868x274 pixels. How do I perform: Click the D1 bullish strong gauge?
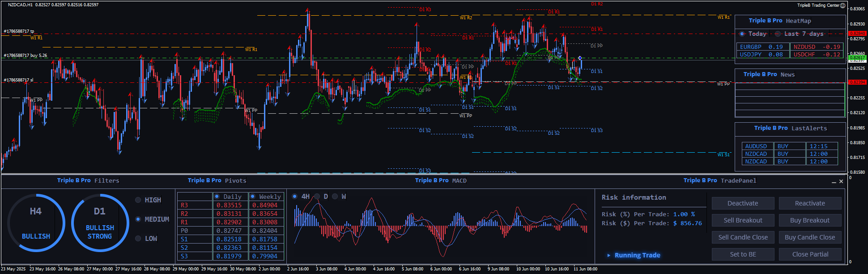click(100, 223)
